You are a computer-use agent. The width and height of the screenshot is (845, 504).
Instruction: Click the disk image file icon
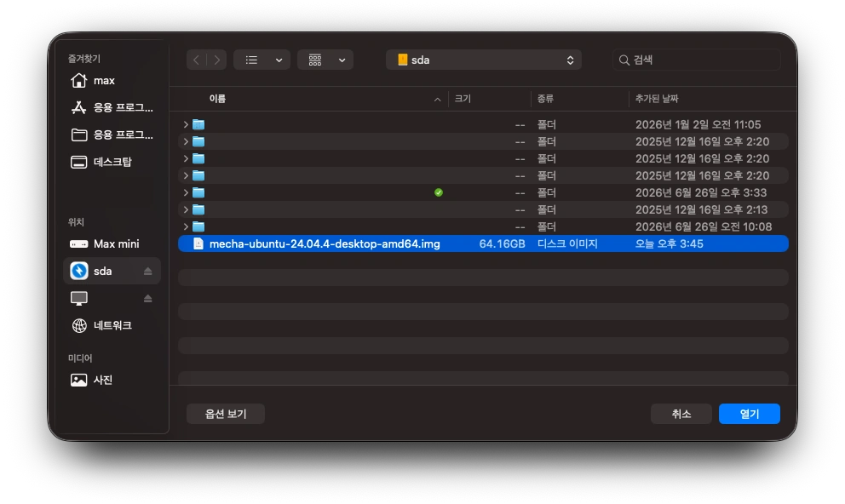pyautogui.click(x=198, y=244)
